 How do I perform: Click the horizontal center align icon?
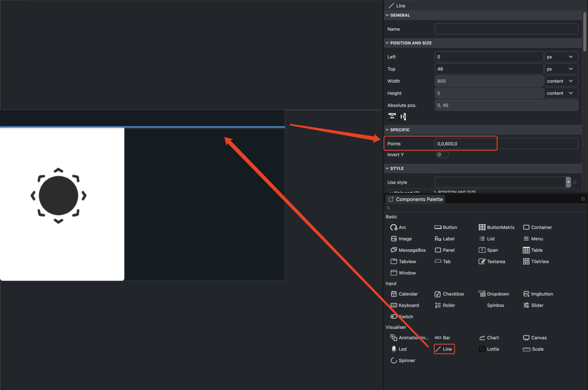point(392,117)
